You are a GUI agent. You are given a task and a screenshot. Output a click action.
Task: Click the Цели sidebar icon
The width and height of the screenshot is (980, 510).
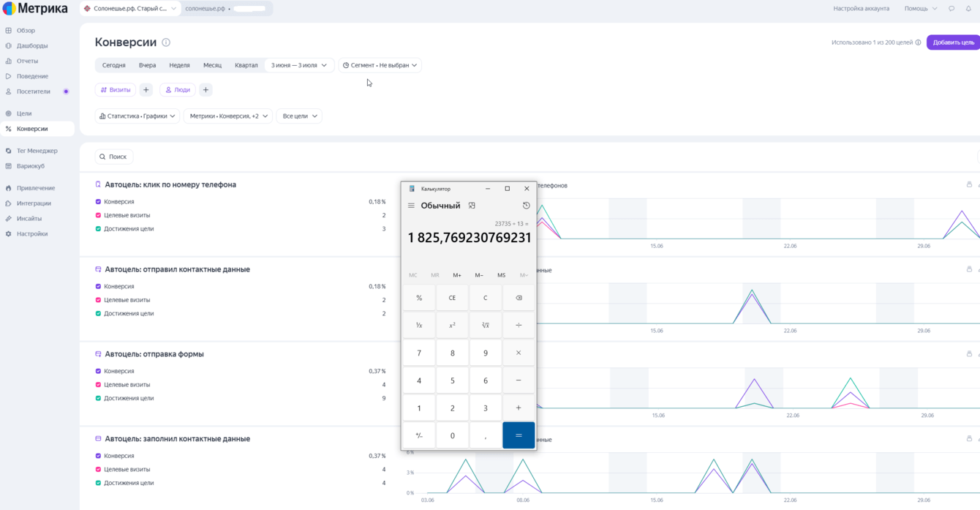point(9,113)
